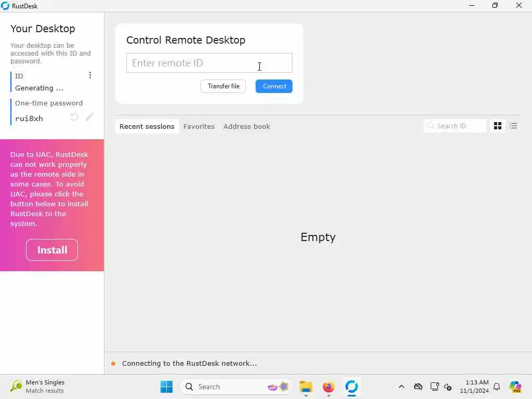Click the 'Generating ...' ID text
The height and width of the screenshot is (399, 532).
tap(39, 88)
